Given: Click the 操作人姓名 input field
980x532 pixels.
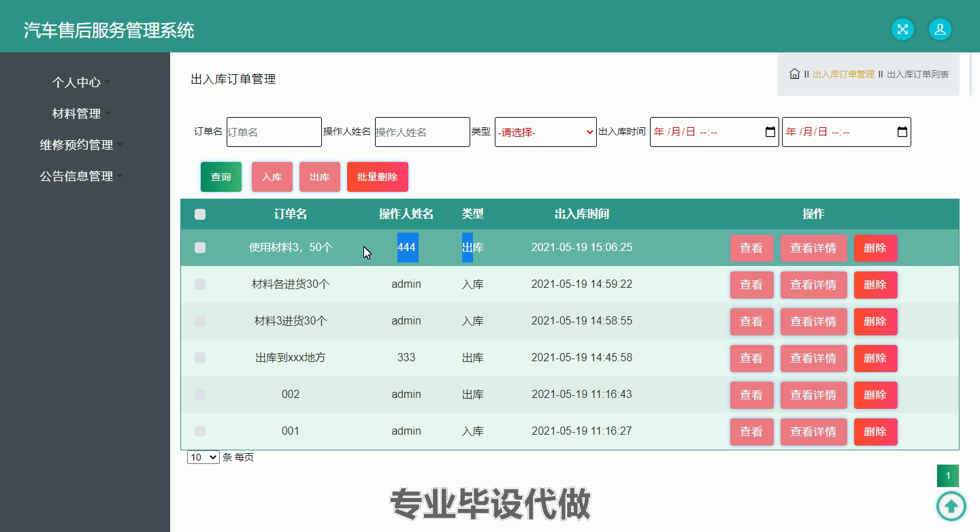Looking at the screenshot, I should coord(423,132).
